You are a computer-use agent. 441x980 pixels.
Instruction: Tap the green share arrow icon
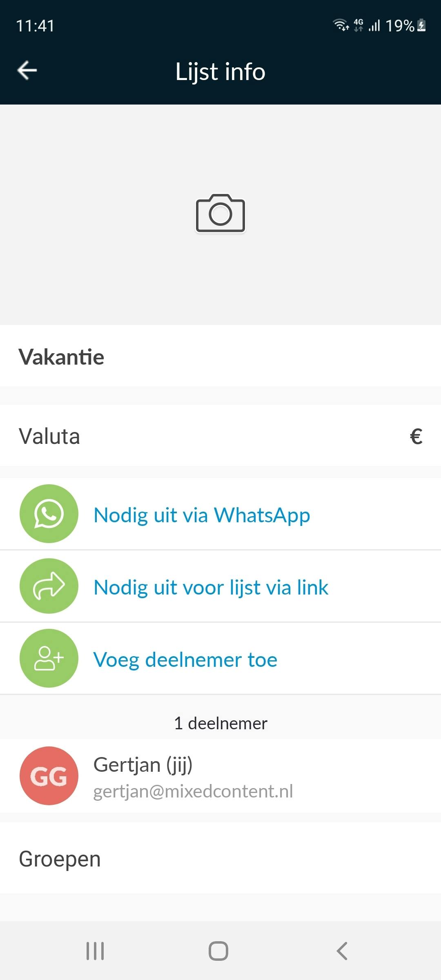coord(49,586)
